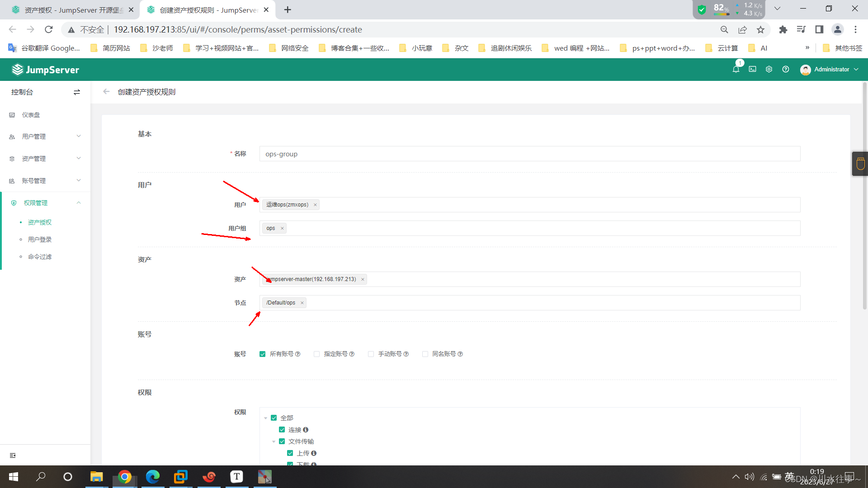
Task: Toggle the sidebar view switch icon
Action: (x=77, y=92)
